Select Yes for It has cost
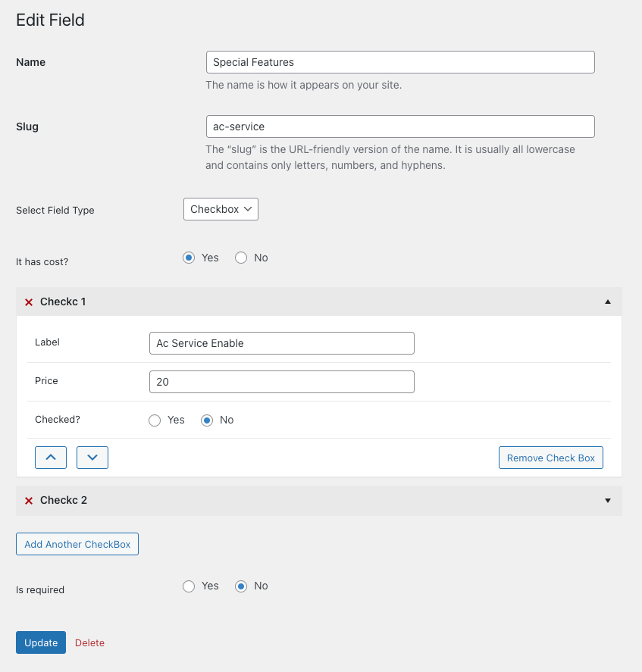 pos(189,258)
